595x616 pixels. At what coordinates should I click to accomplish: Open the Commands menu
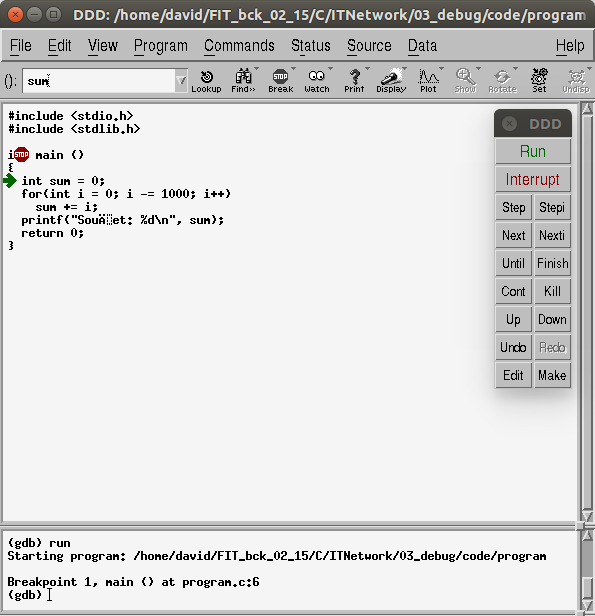239,46
